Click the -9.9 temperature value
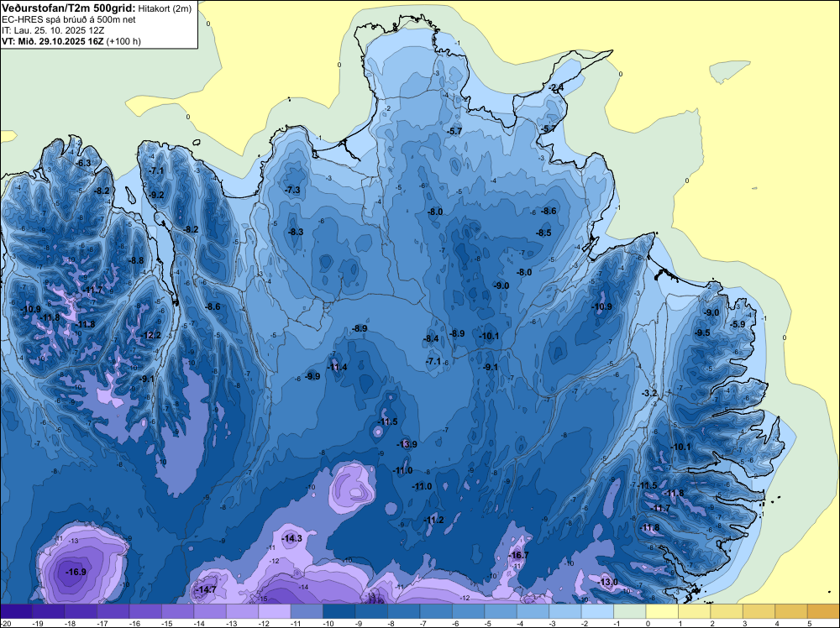The height and width of the screenshot is (628, 840). [312, 376]
